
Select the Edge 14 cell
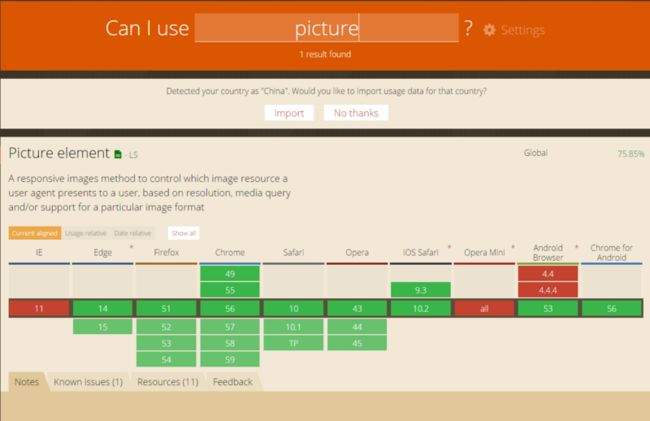pyautogui.click(x=103, y=309)
